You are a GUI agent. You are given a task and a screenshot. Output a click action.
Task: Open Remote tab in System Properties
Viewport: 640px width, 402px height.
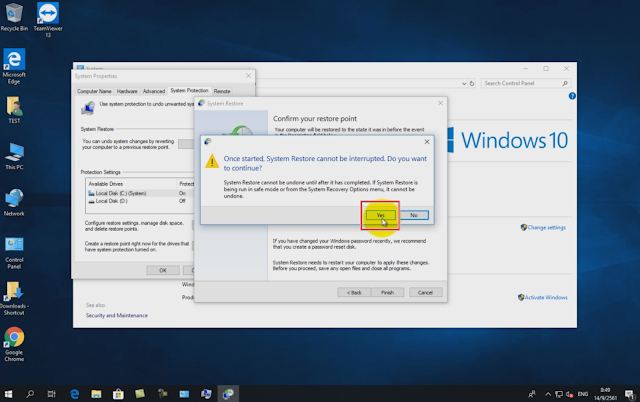coord(222,91)
